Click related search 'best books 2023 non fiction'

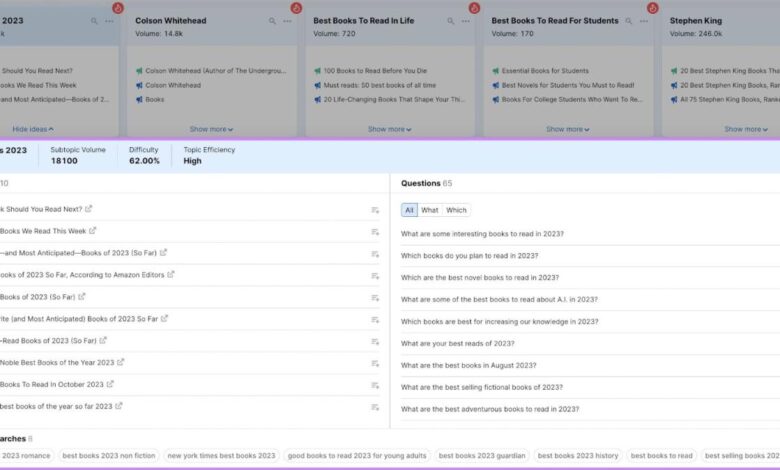click(x=109, y=456)
